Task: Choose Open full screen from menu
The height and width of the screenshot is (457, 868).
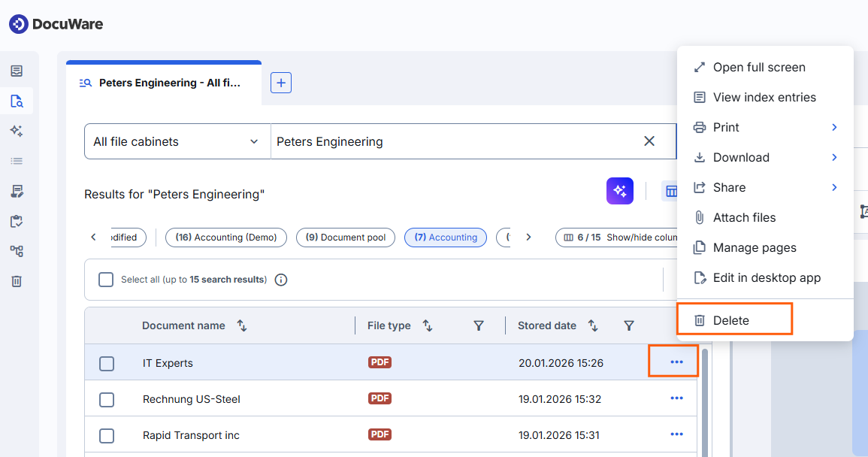Action: pyautogui.click(x=765, y=67)
